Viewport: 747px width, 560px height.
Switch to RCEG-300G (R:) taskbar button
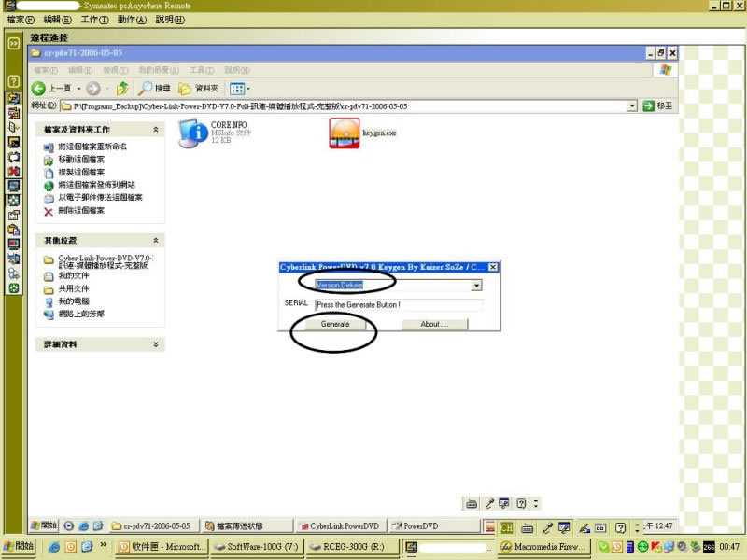[352, 547]
